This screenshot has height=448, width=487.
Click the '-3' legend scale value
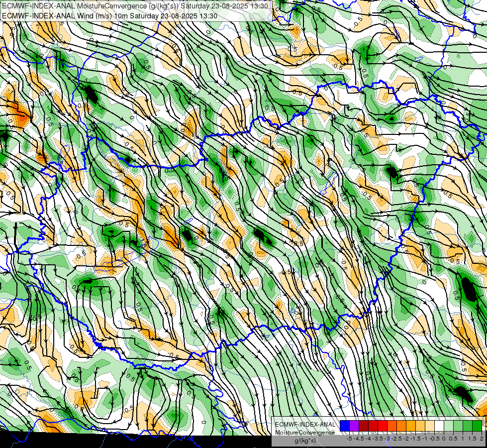click(387, 439)
